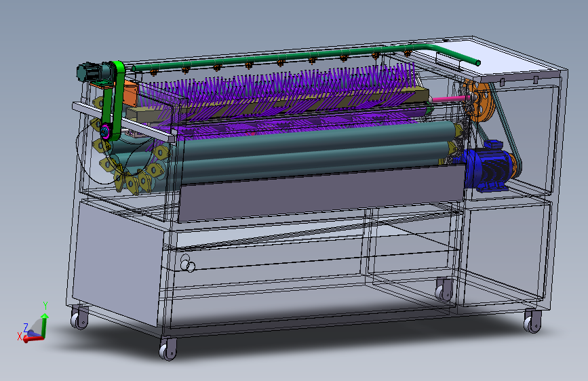The image size is (588, 381).
Task: Select the orange belt pulley wheel
Action: click(x=480, y=102)
